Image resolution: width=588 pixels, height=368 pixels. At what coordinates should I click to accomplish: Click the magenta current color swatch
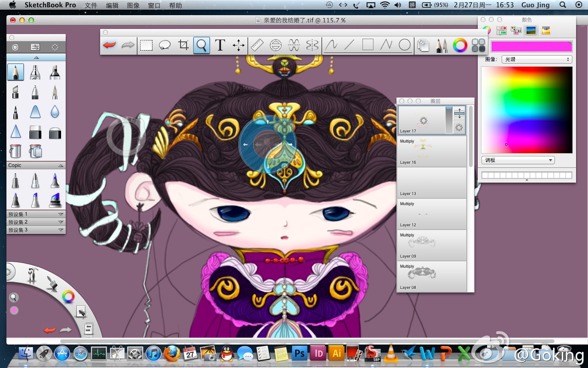531,46
